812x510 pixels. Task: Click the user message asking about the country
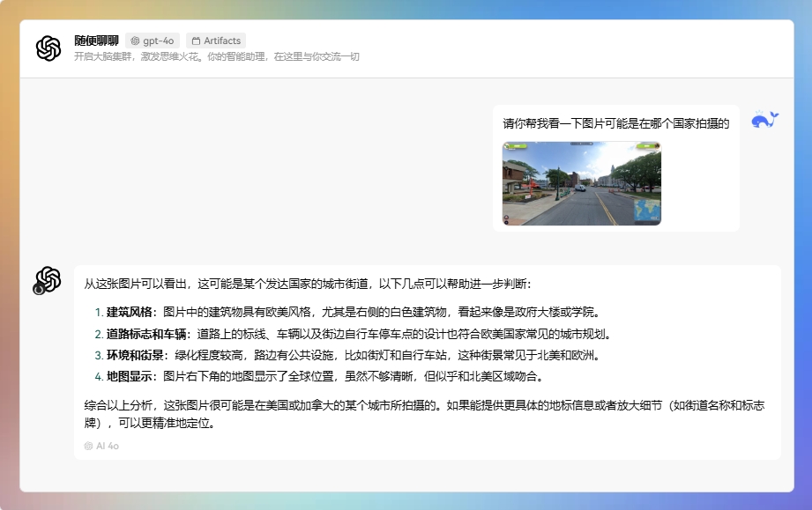tap(615, 123)
